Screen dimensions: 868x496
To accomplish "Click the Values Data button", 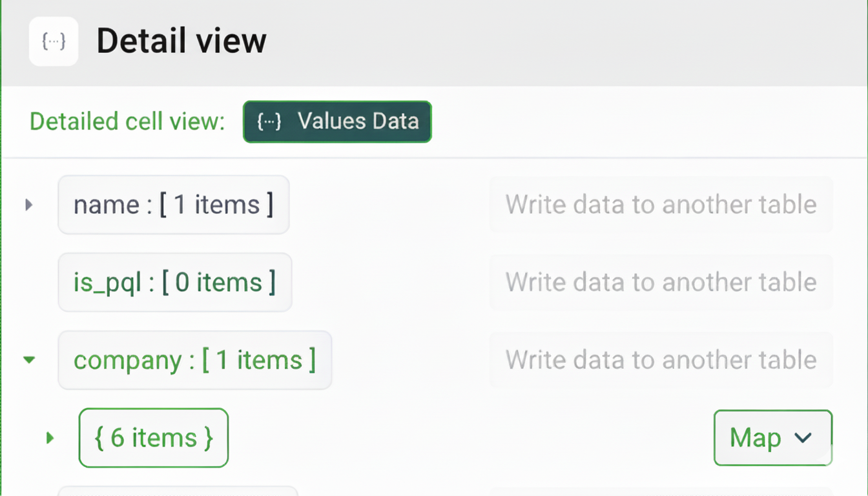I will coord(337,121).
